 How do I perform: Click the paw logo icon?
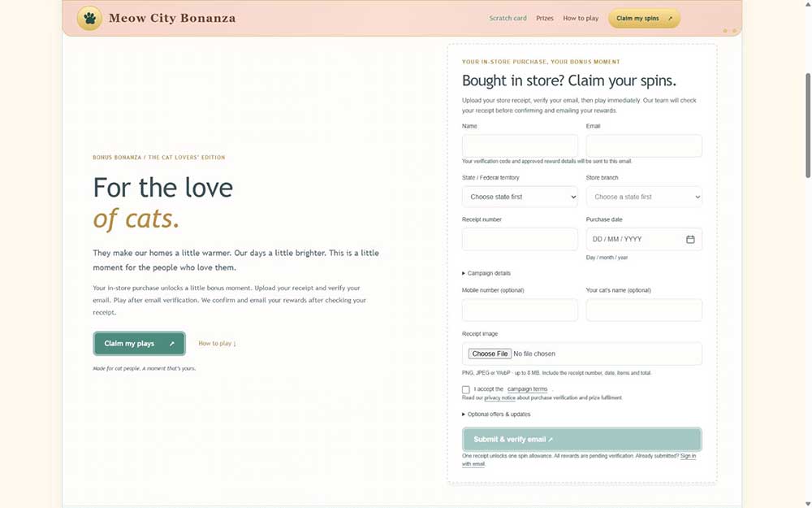coord(89,18)
